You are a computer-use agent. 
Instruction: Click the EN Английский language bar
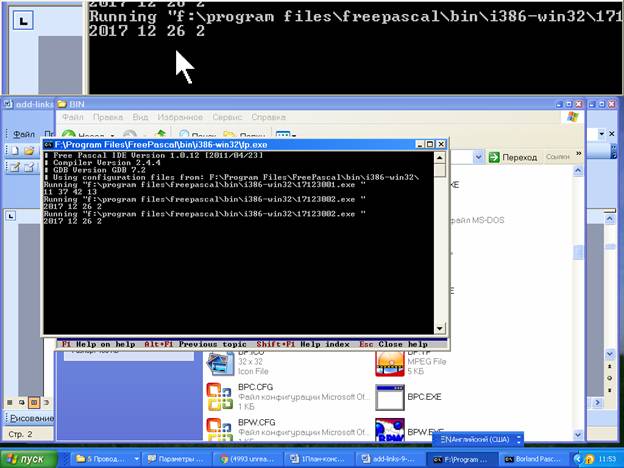pos(478,439)
